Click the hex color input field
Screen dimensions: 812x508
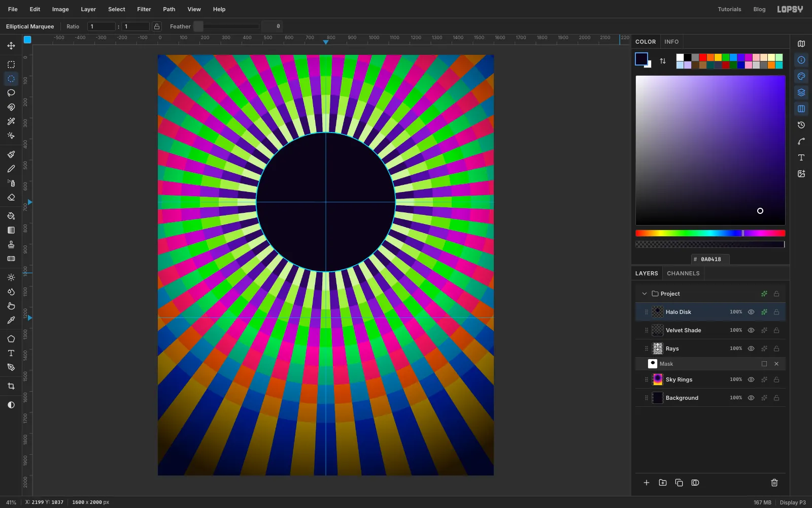(x=710, y=259)
